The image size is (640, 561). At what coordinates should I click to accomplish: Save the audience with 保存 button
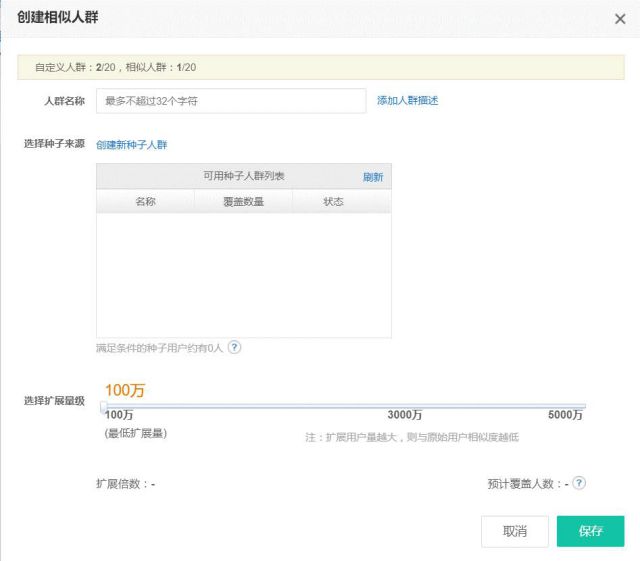(x=590, y=531)
